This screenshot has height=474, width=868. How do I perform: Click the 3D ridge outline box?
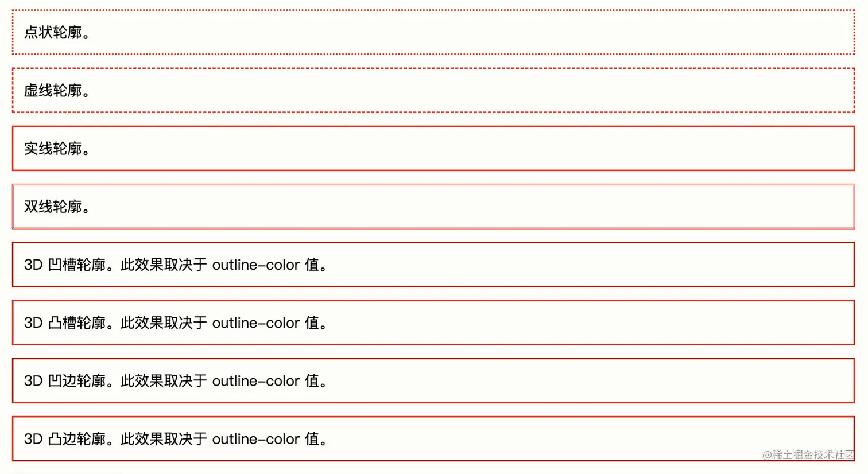click(x=433, y=322)
